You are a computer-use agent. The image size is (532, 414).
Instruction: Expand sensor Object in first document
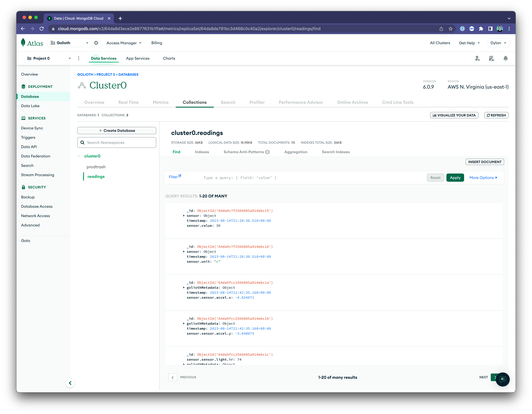(x=184, y=216)
